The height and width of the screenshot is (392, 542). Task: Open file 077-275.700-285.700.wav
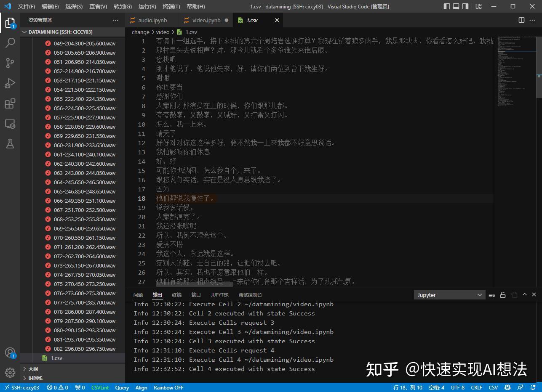(x=84, y=302)
